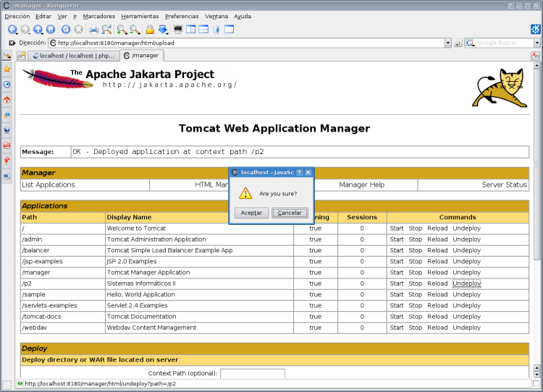Click the Tomcat cat logo image
Viewport: 543px width, 392px height.
(x=501, y=89)
